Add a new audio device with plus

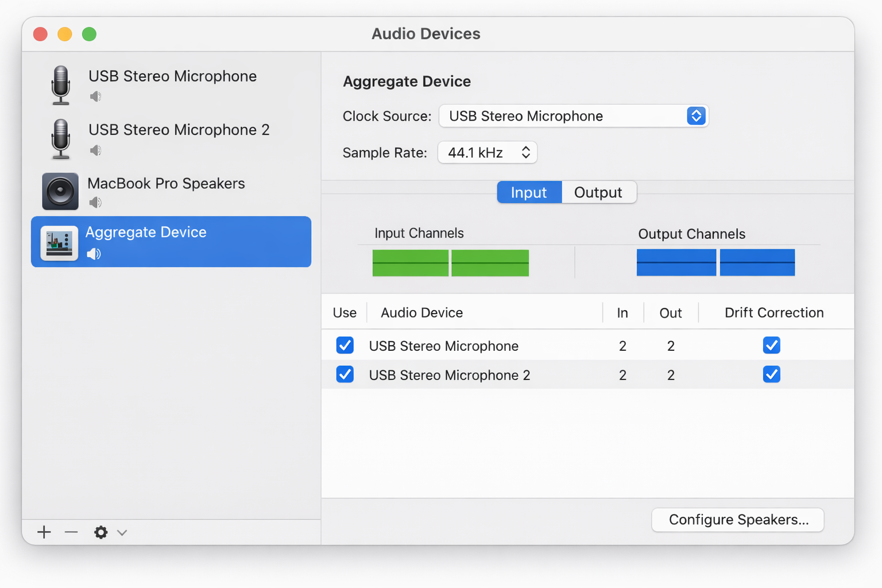pos(44,532)
